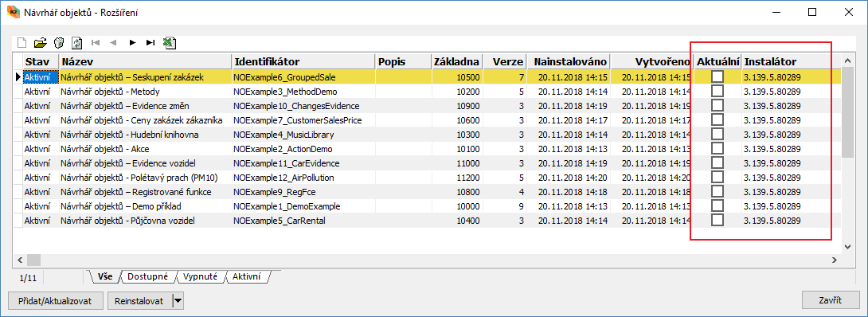
Task: Toggle Aktuální checkbox for NOExample5_CarRental
Action: coord(717,220)
